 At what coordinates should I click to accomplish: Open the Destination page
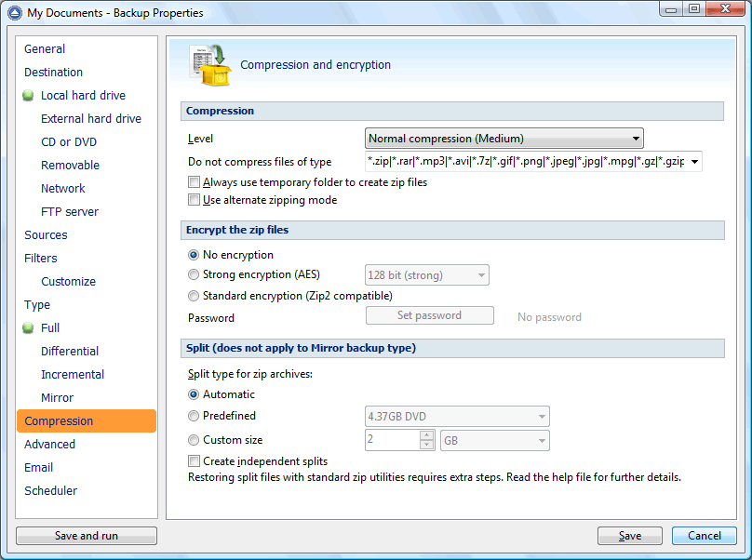[53, 73]
